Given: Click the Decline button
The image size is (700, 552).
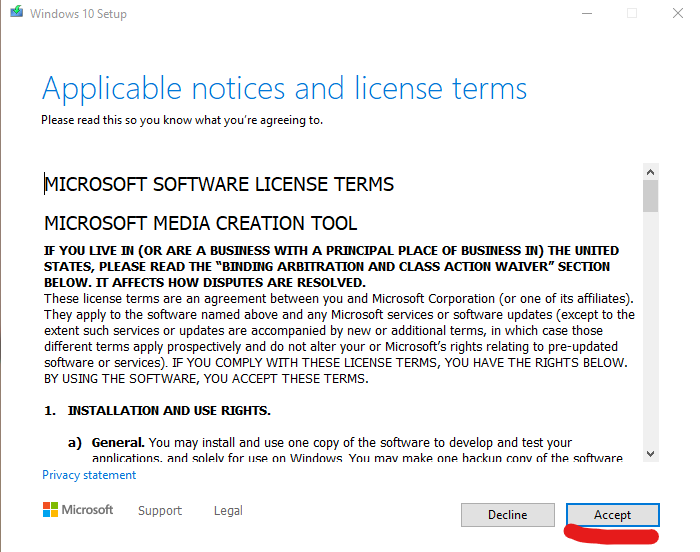Looking at the screenshot, I should [508, 515].
